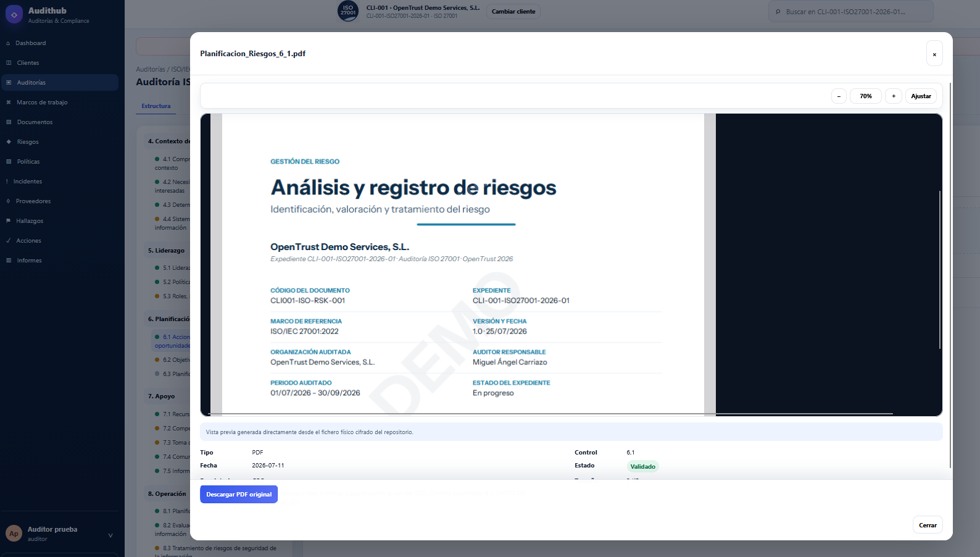
Task: Open Marcos de trabajo sidebar icon
Action: (9, 103)
